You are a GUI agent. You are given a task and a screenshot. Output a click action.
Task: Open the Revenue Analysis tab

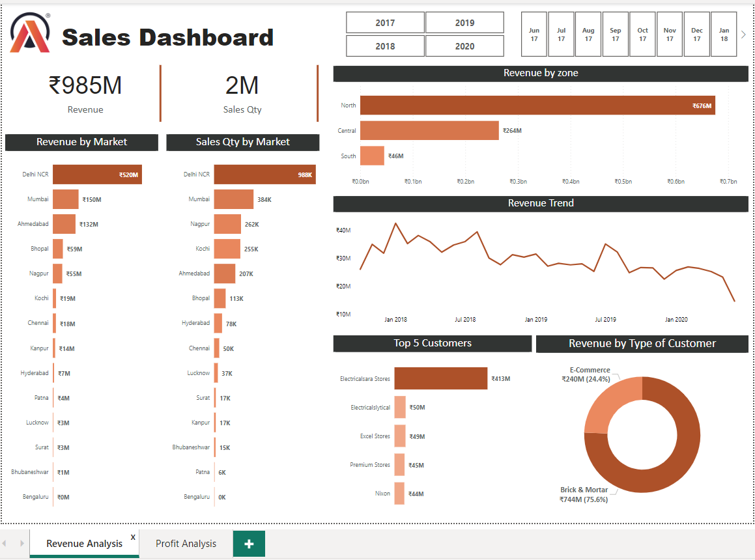click(x=84, y=544)
